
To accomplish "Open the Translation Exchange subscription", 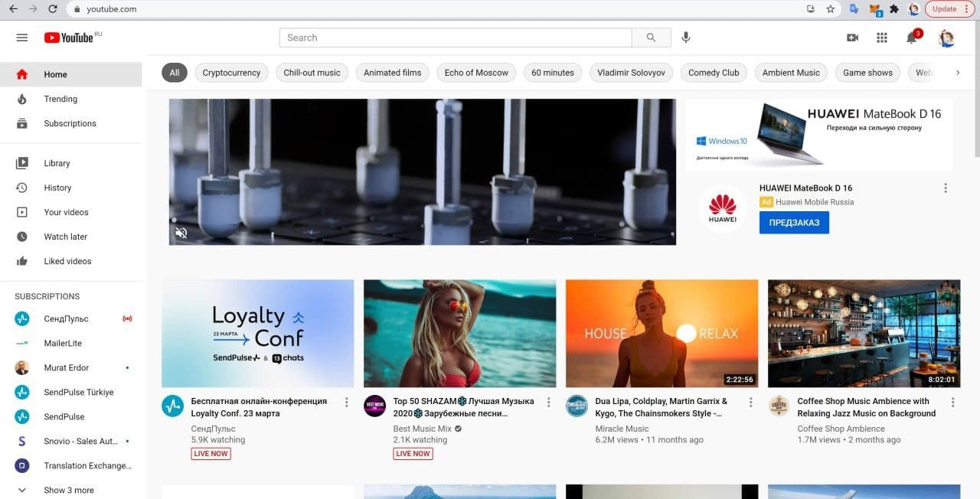I will (x=71, y=465).
